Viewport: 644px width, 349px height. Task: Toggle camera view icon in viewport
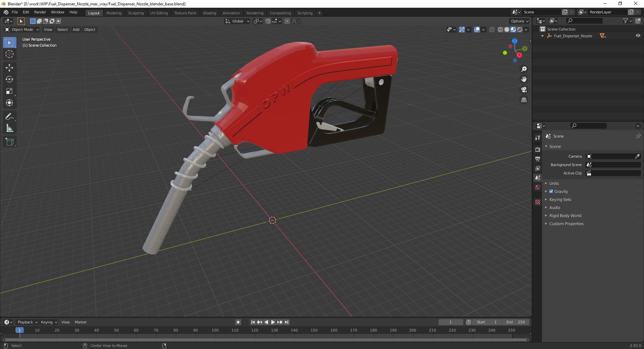pyautogui.click(x=524, y=90)
